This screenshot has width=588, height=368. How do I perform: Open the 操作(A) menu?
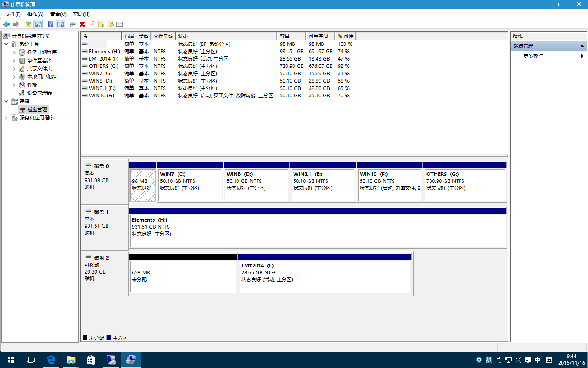click(x=36, y=14)
